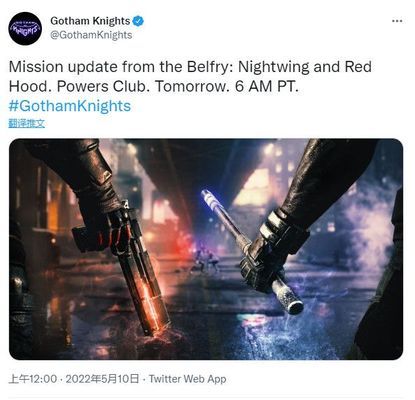Open the Gotham Knights profile avatar

pos(25,29)
